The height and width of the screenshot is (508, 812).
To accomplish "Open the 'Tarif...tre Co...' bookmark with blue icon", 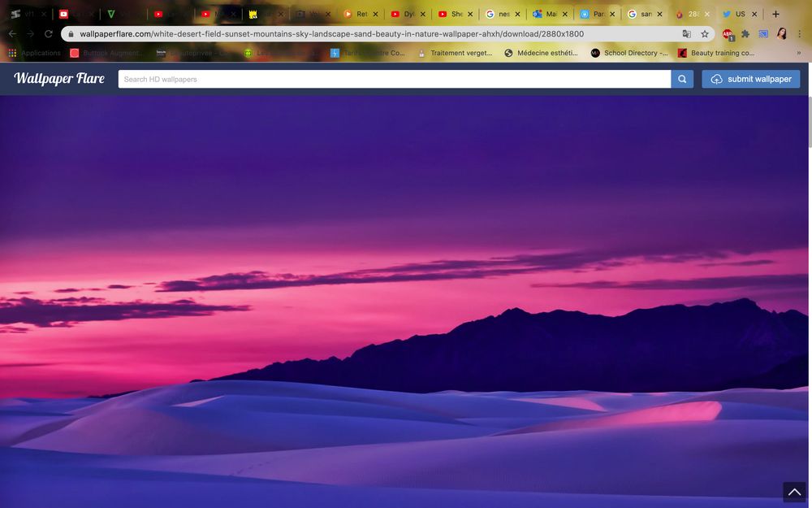I will 368,53.
